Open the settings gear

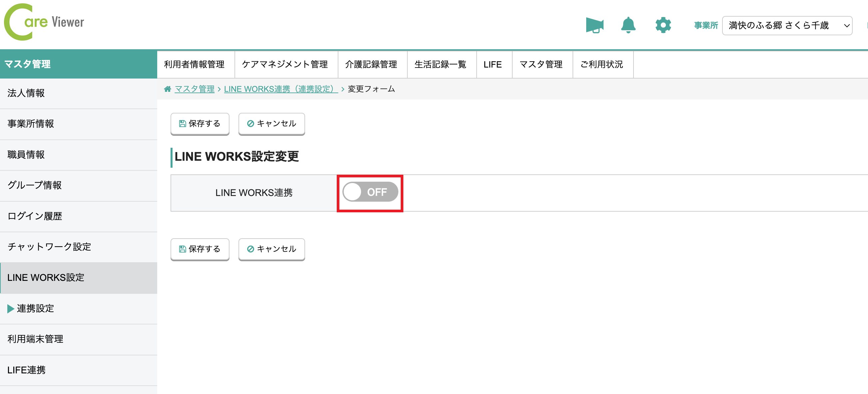pos(663,25)
